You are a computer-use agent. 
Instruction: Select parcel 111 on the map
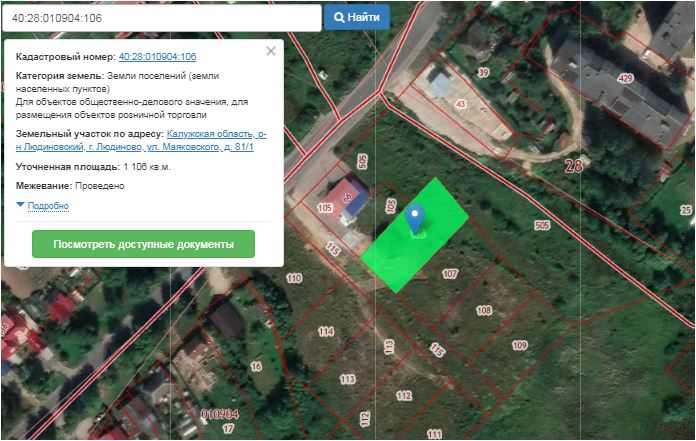[x=433, y=434]
